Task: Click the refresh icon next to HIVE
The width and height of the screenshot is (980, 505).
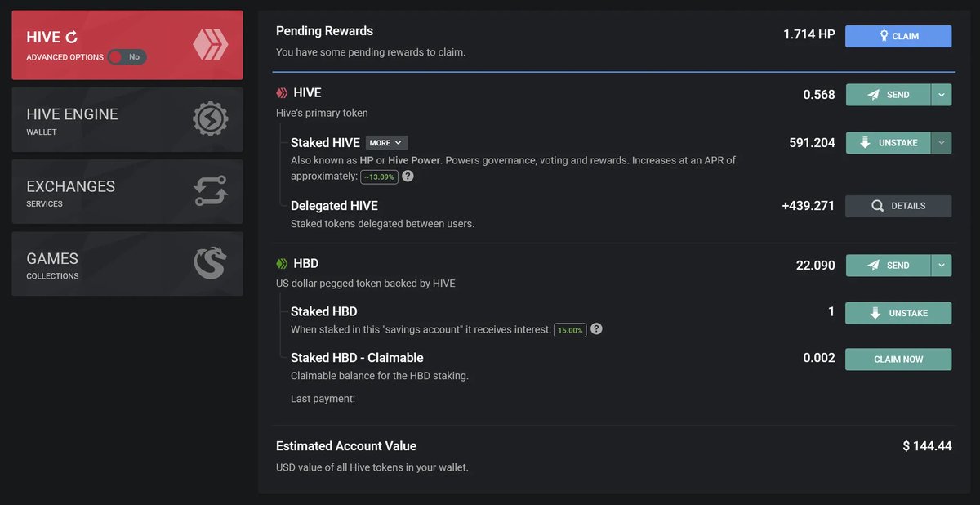Action: [72, 37]
